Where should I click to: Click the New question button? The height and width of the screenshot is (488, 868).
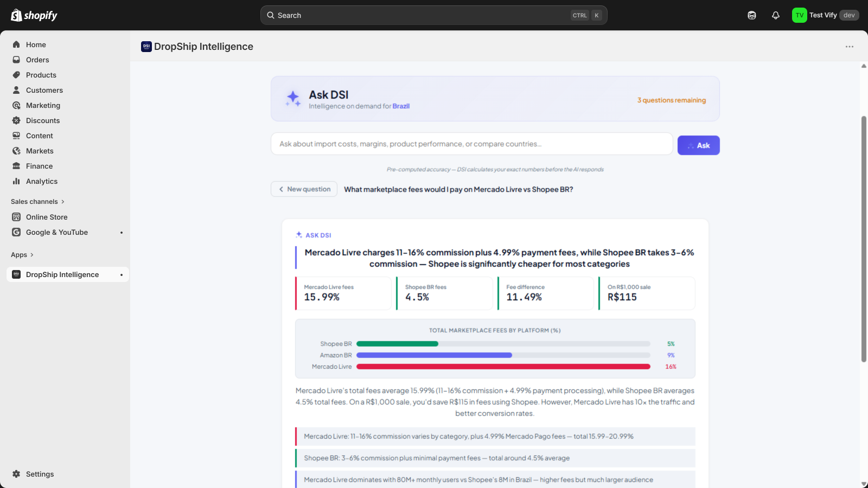click(304, 189)
